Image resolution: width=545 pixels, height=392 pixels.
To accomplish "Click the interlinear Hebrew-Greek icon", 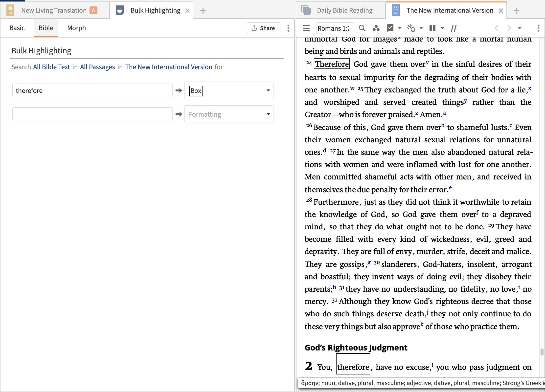I will pos(411,28).
